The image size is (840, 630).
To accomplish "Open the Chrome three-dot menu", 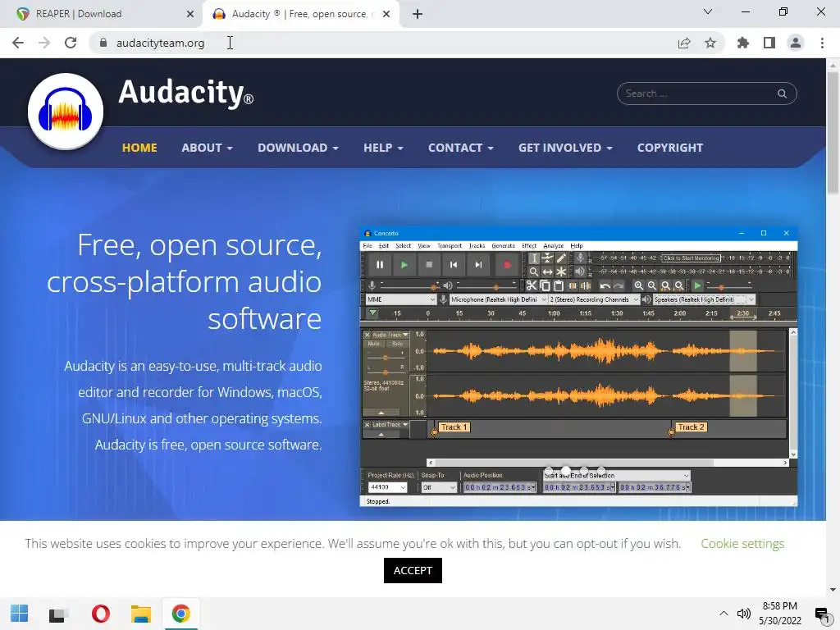I will 822,43.
